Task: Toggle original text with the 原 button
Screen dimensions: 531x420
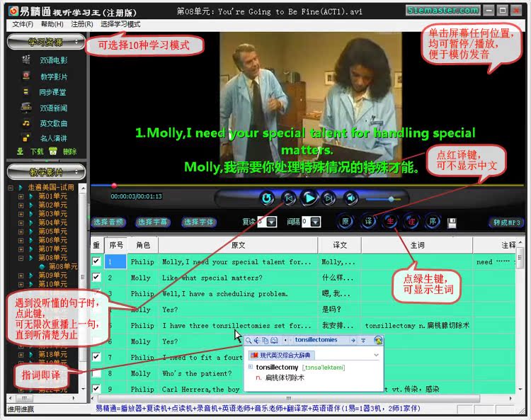Action: pyautogui.click(x=346, y=222)
